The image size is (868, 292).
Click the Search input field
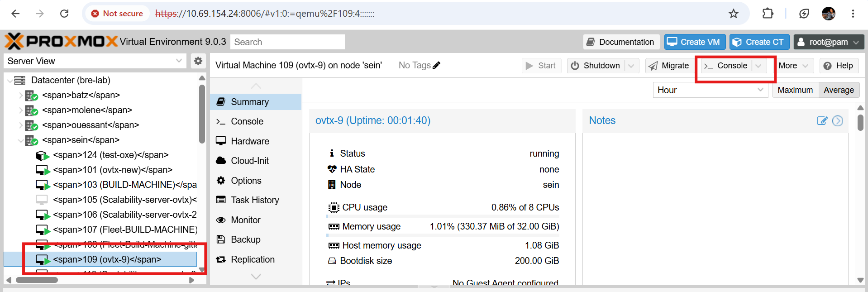coord(287,42)
